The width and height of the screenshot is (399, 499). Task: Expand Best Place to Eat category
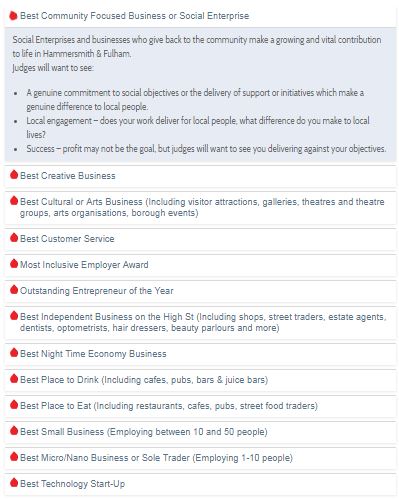(200, 406)
